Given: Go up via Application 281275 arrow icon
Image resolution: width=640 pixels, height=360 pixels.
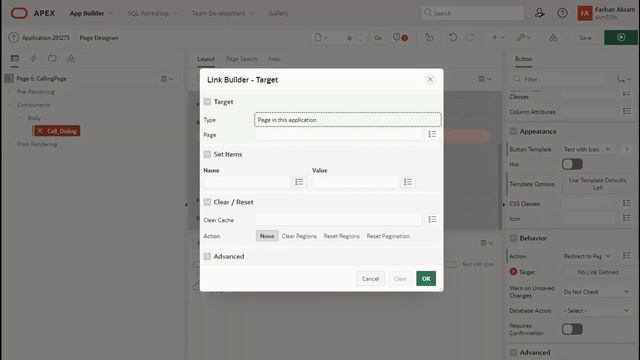Looking at the screenshot, I should [13, 38].
